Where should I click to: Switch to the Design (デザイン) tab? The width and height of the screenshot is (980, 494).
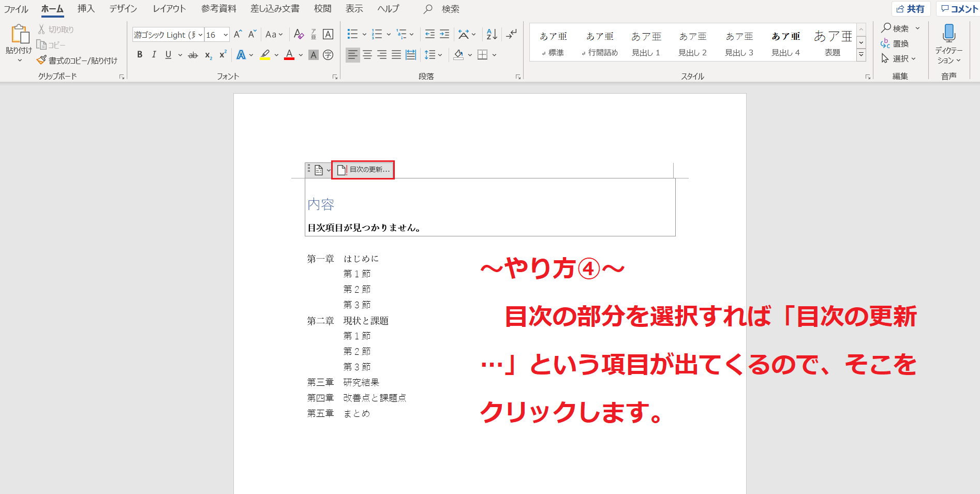tap(123, 9)
